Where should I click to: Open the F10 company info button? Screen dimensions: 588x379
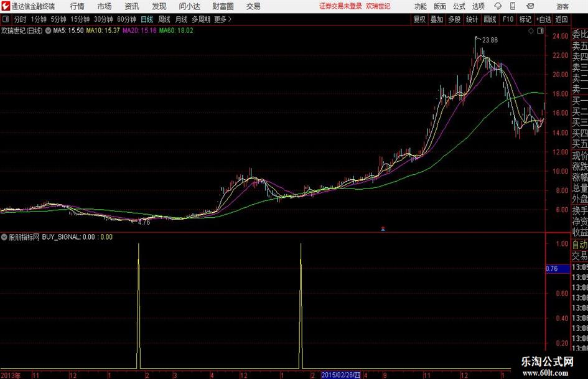click(508, 19)
